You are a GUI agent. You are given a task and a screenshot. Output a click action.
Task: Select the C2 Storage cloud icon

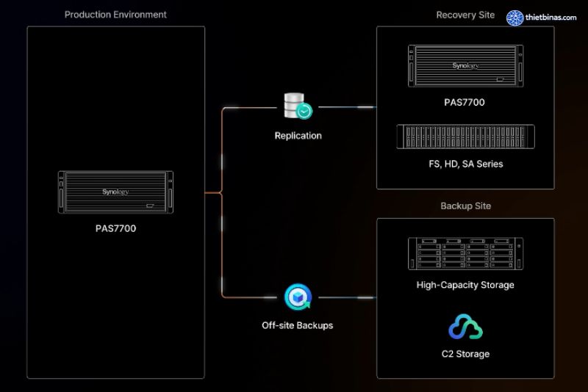[465, 327]
